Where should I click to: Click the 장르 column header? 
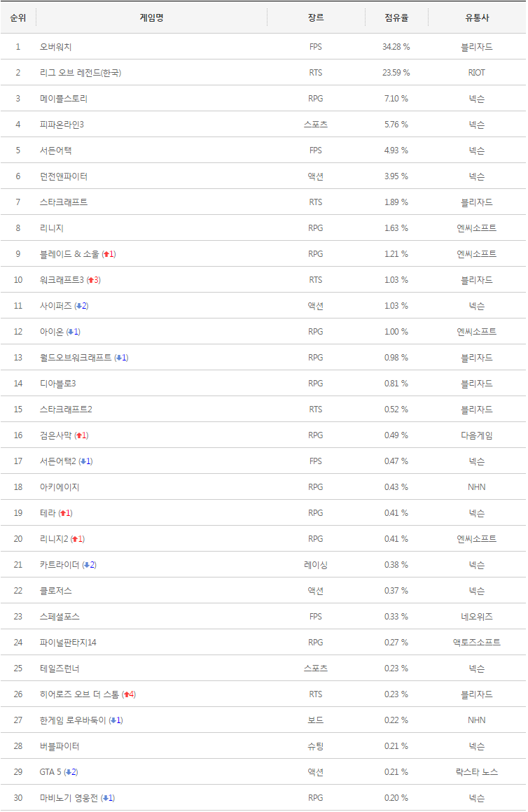tap(315, 17)
